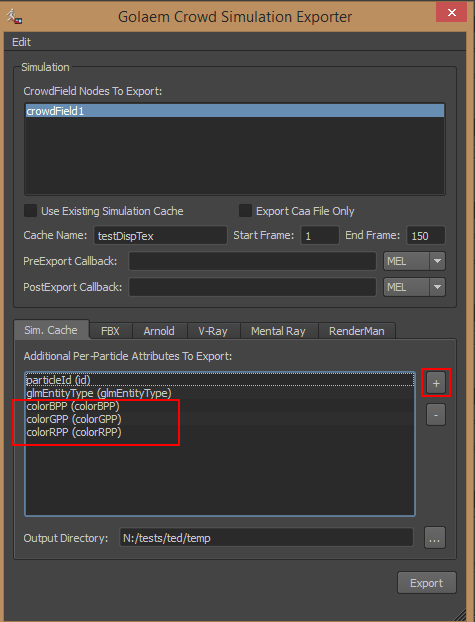The height and width of the screenshot is (622, 475).
Task: Click the Export button
Action: point(427,583)
